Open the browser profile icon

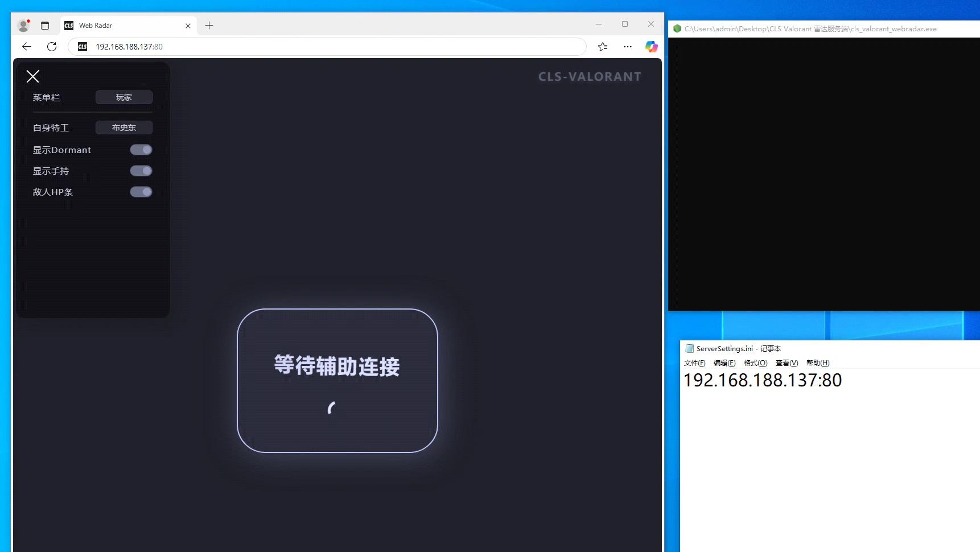[23, 26]
